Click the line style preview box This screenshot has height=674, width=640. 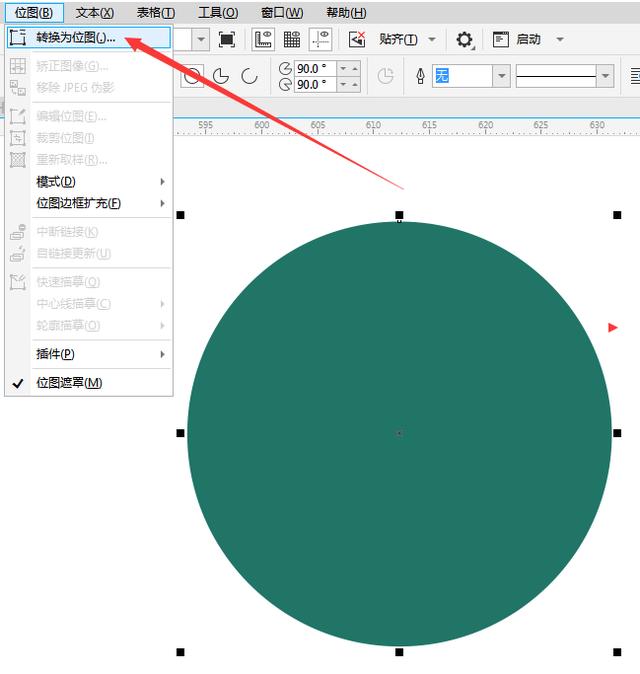(556, 76)
